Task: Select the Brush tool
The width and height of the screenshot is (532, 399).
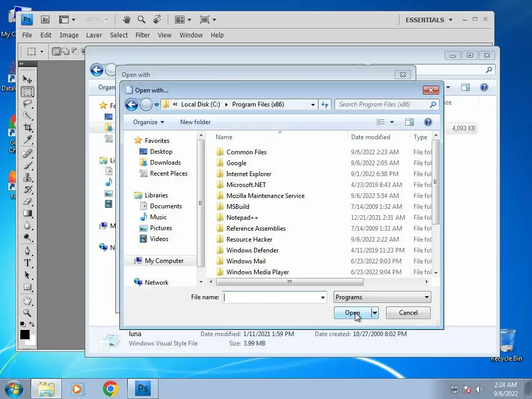Action: 27,166
